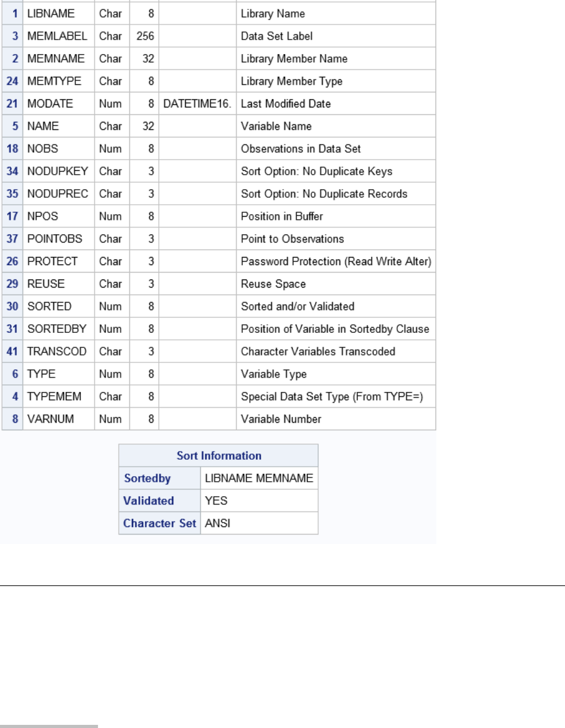The height and width of the screenshot is (728, 565).
Task: Click the 256 length value for MEMLABEL
Action: tap(145, 36)
